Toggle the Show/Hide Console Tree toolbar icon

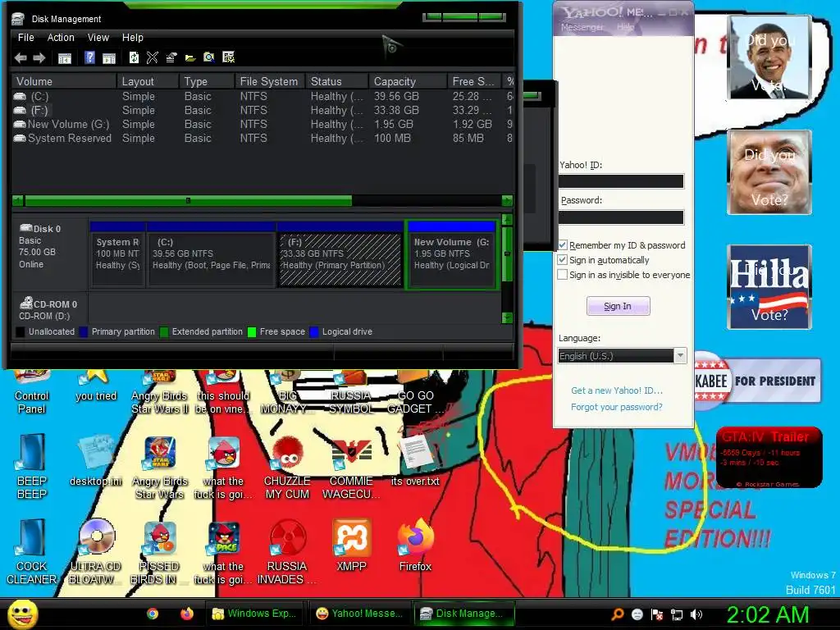click(x=64, y=58)
